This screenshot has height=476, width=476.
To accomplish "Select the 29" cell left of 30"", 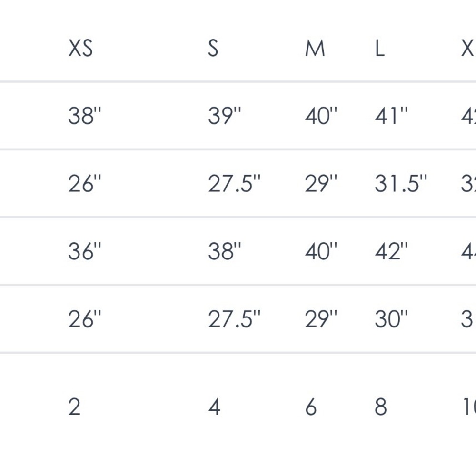I will point(321,319).
